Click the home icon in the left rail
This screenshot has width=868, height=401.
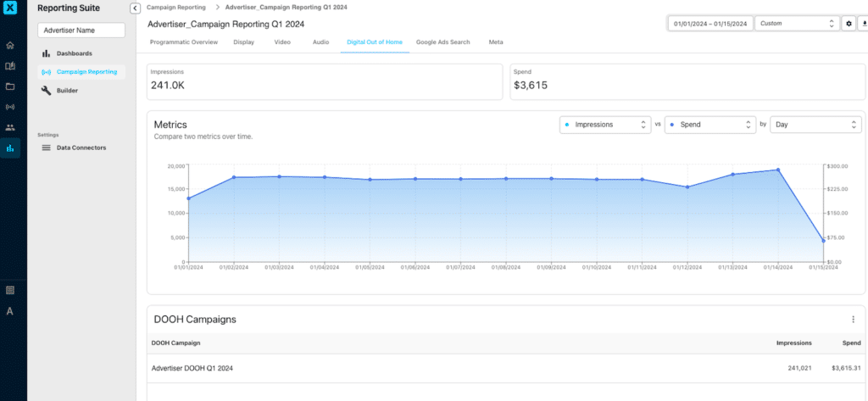pos(10,45)
